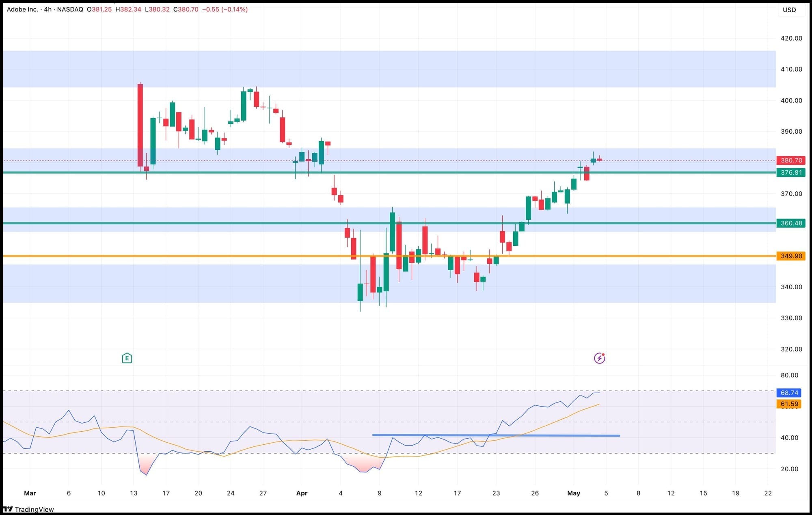This screenshot has width=812, height=515.
Task: Open the USD currency selector
Action: (x=789, y=10)
